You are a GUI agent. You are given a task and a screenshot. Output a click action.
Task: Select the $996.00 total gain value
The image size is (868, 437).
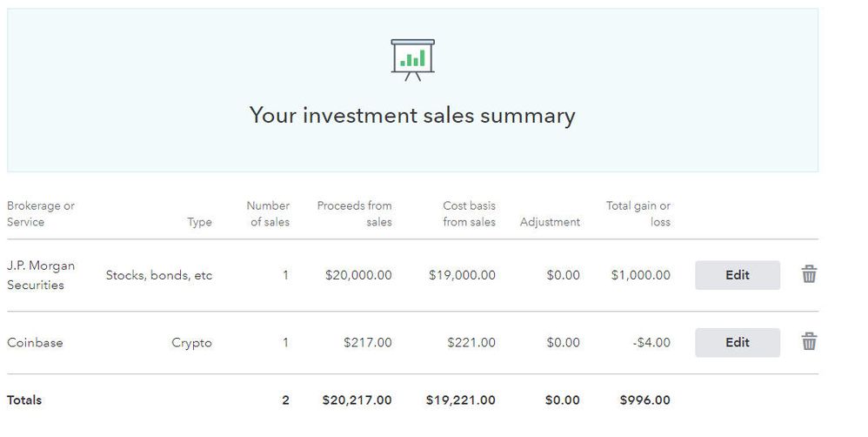click(644, 400)
